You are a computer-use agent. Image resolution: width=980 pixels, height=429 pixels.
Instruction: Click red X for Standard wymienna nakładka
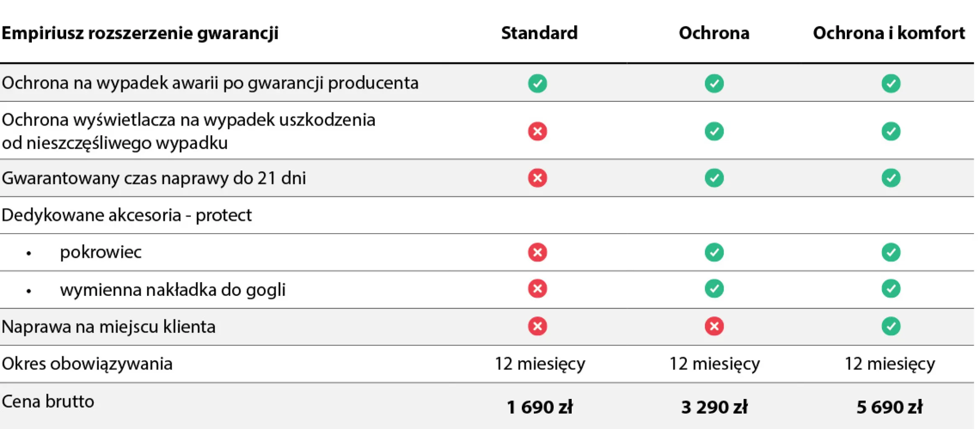(x=537, y=289)
